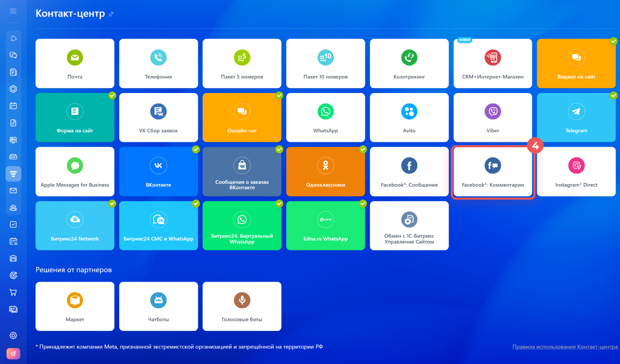Click the Instagram Direct pink icon
This screenshot has height=364, width=620.
(x=576, y=165)
